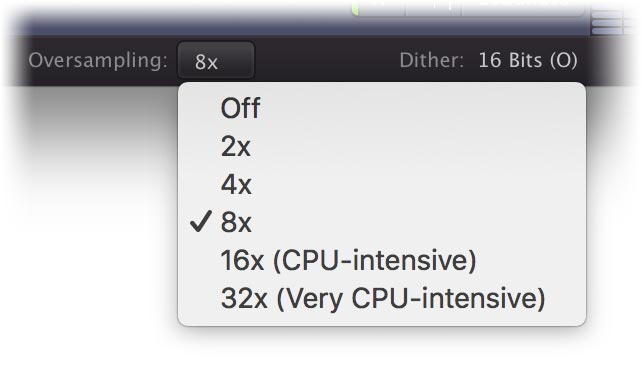Select the checked 8x menu entry
The image size is (642, 370).
pyautogui.click(x=382, y=222)
